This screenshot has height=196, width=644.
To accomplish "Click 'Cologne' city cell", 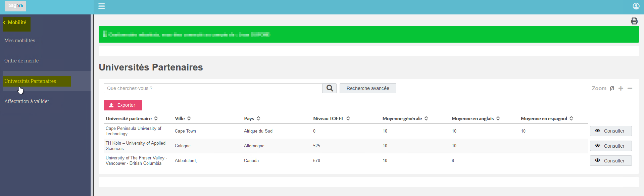I will pos(183,146).
